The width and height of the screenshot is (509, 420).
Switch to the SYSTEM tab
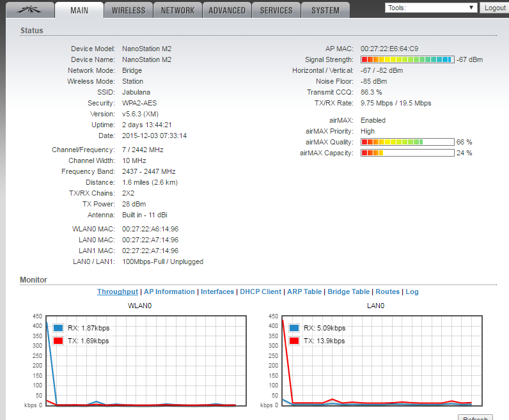coord(325,10)
